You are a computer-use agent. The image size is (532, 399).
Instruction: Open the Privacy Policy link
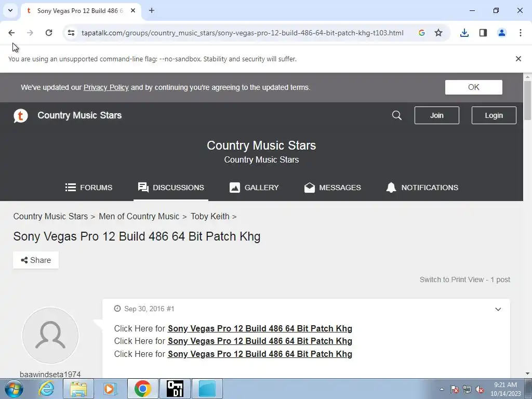point(106,87)
